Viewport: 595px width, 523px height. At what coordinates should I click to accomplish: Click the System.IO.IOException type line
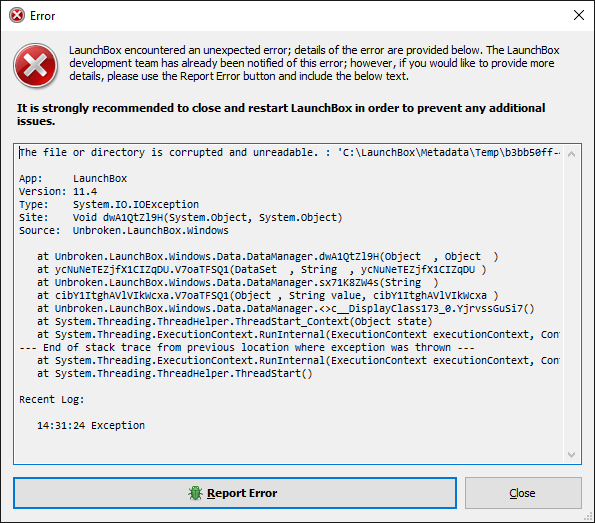tap(109, 204)
